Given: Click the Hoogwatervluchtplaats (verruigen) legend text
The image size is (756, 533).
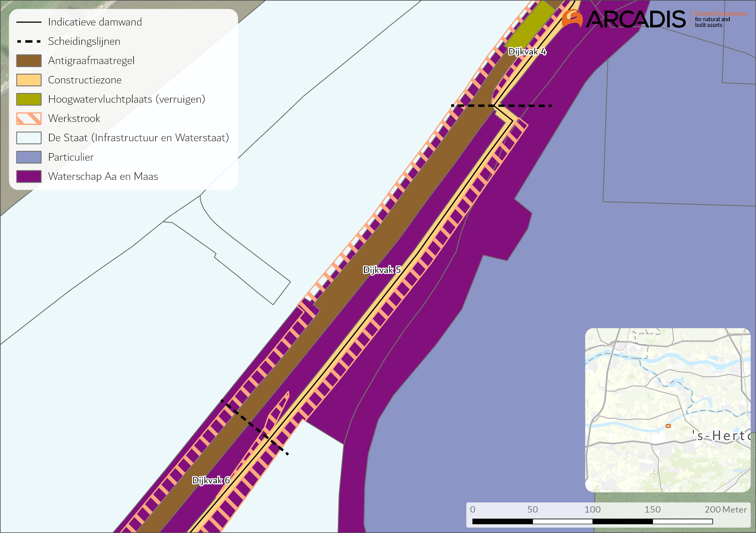Looking at the screenshot, I should coord(127,99).
